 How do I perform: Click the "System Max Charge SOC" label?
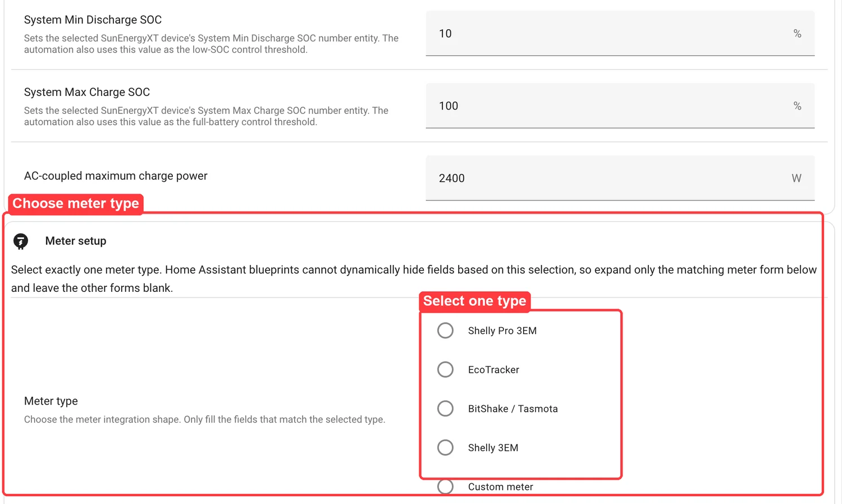point(87,92)
